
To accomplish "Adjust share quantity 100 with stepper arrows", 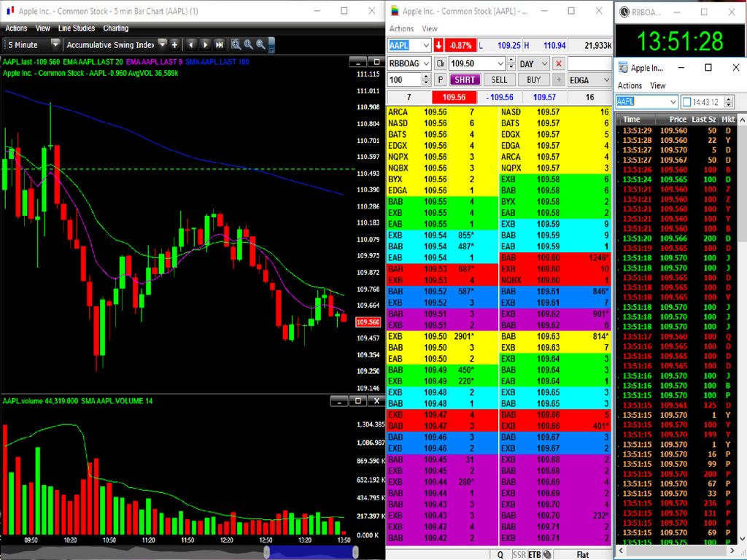I will (x=426, y=79).
